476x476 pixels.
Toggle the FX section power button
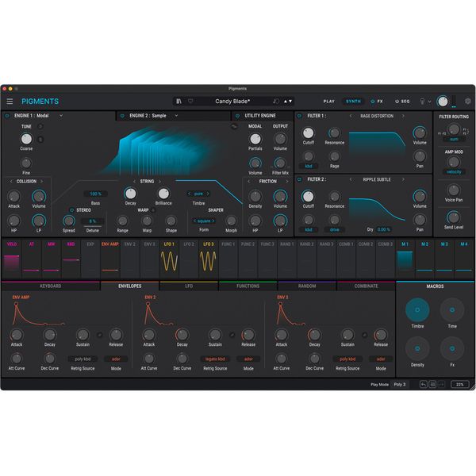click(371, 102)
